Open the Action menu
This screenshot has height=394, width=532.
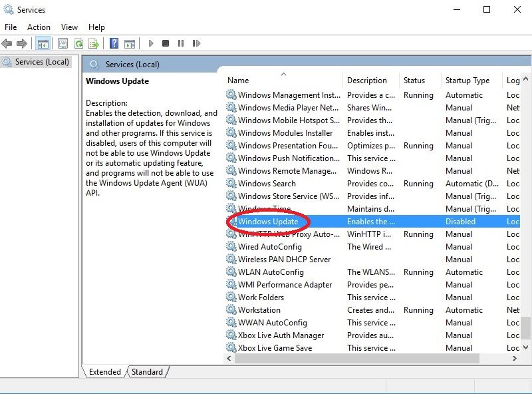click(x=39, y=27)
